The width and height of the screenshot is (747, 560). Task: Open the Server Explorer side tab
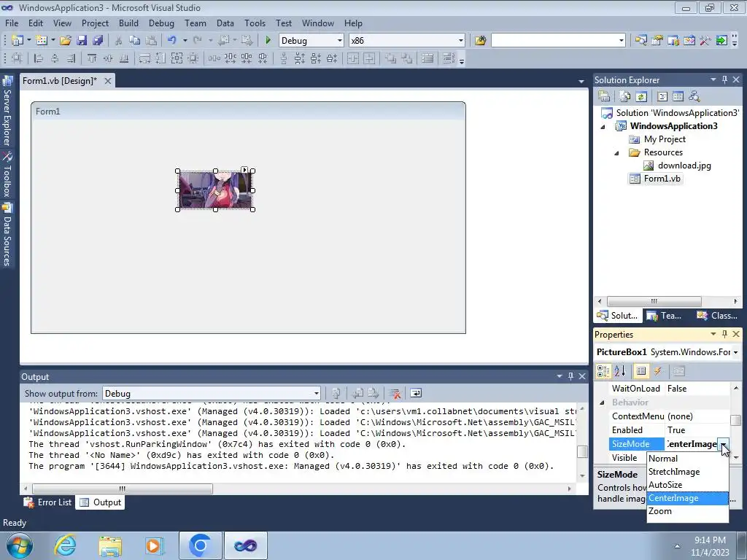coord(7,111)
